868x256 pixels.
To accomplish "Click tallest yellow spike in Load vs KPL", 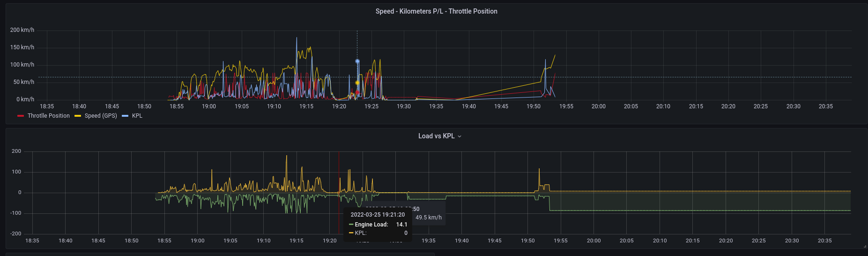I will (287, 157).
